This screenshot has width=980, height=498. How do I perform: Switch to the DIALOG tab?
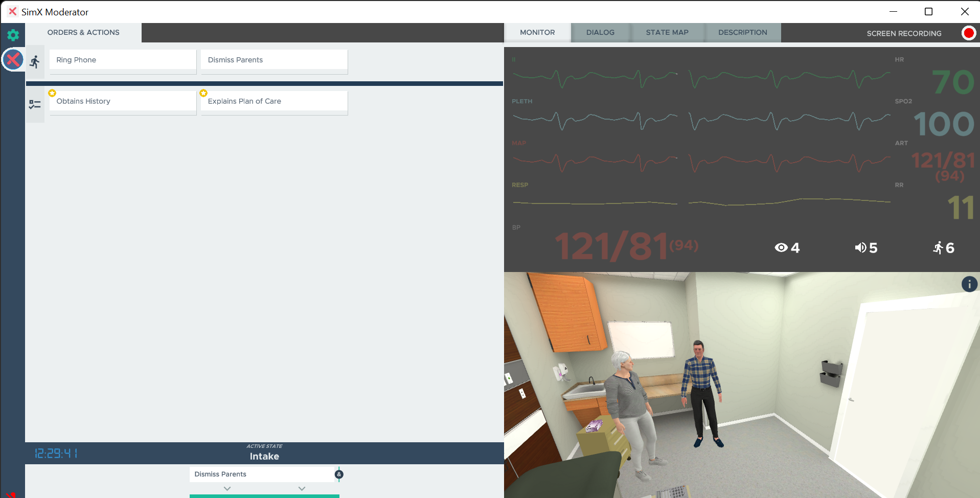pyautogui.click(x=600, y=32)
